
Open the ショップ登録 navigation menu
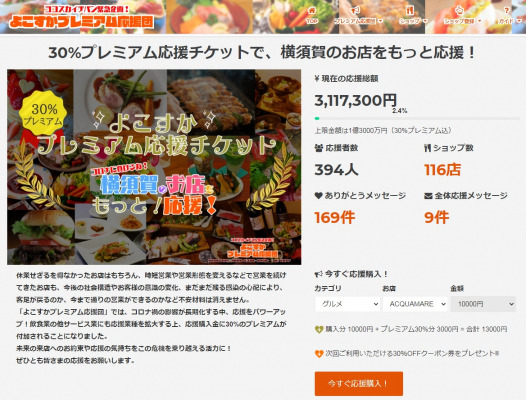point(463,21)
